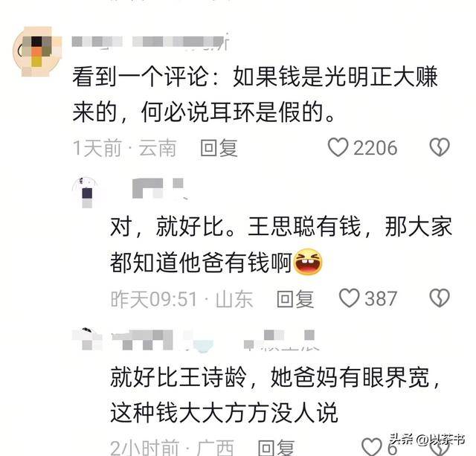Open the second commenter's blurred username
This screenshot has height=456, width=476.
[x=158, y=188]
